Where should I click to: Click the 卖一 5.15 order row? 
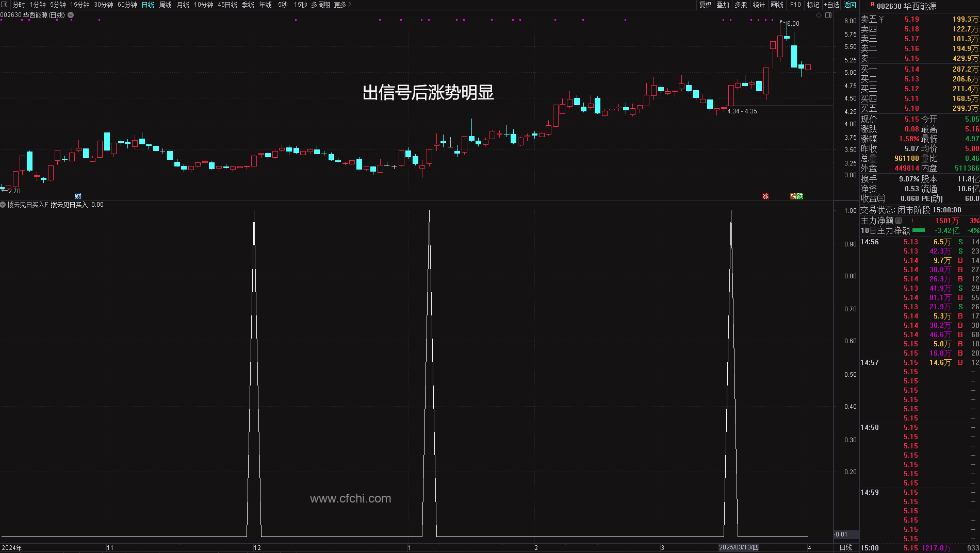(920, 58)
